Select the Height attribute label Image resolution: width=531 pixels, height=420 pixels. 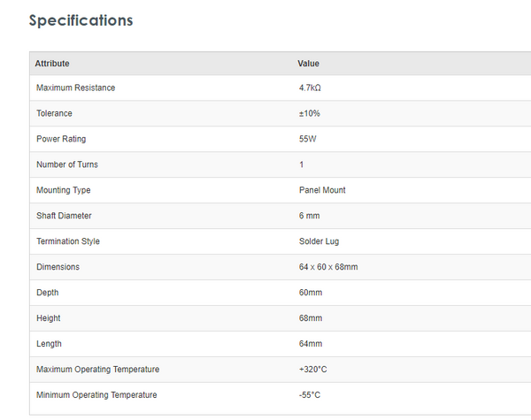click(x=49, y=318)
